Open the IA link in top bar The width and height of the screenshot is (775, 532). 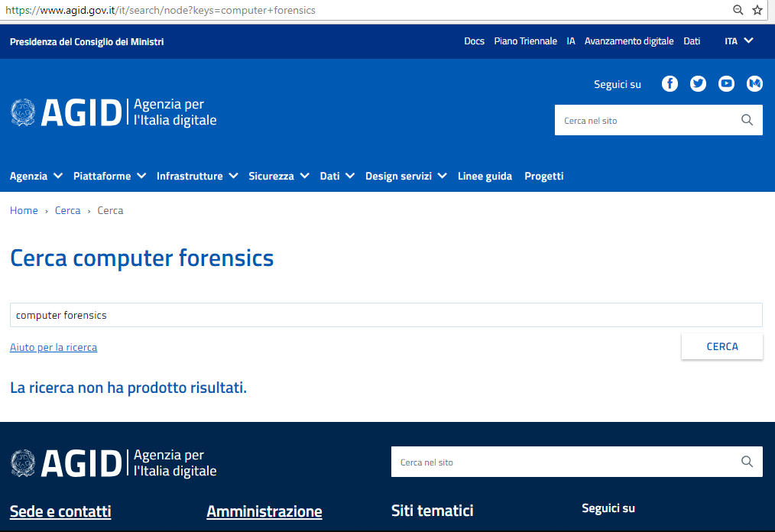(571, 41)
